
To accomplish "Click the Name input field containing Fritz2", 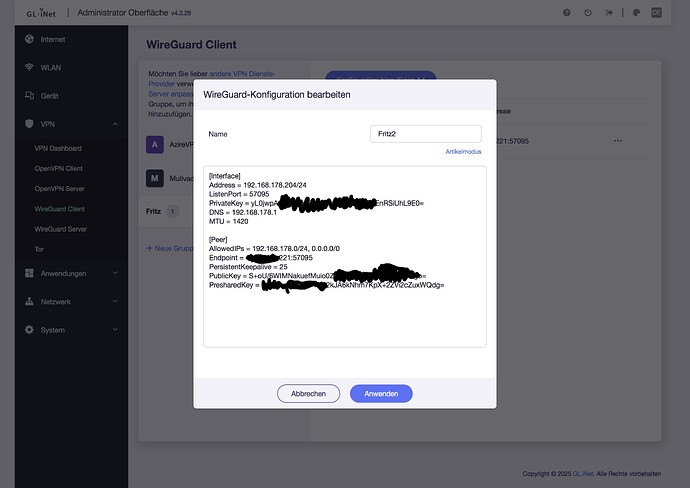I will [426, 134].
